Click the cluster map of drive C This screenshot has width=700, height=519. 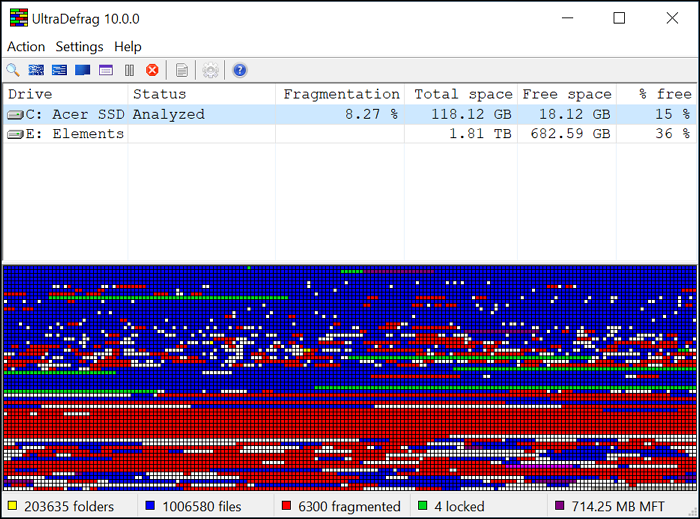tap(350, 378)
